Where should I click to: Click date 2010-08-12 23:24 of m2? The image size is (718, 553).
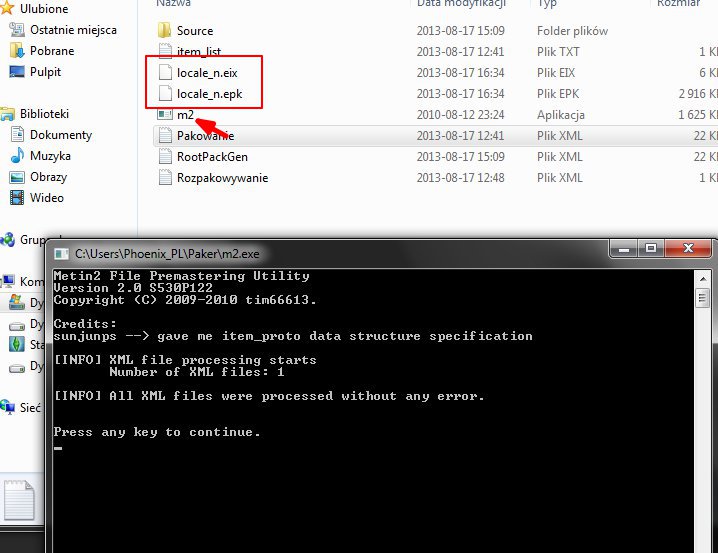tap(460, 114)
